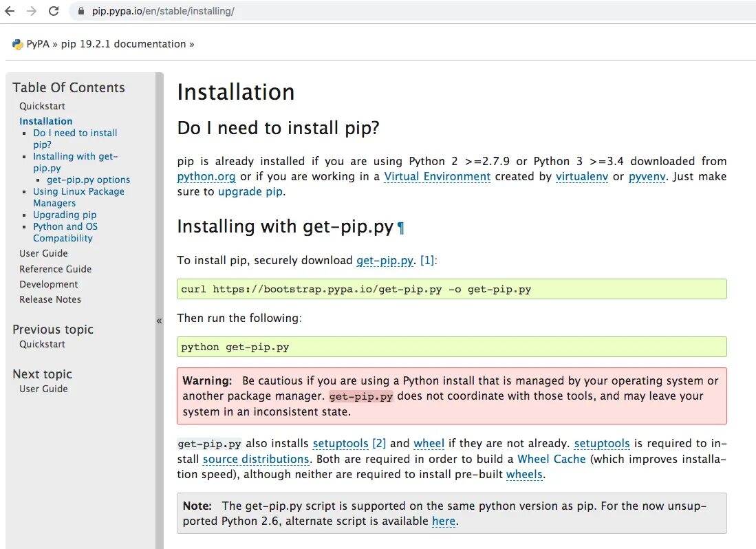The width and height of the screenshot is (756, 549).
Task: Click the lock icon in address bar
Action: tap(81, 10)
